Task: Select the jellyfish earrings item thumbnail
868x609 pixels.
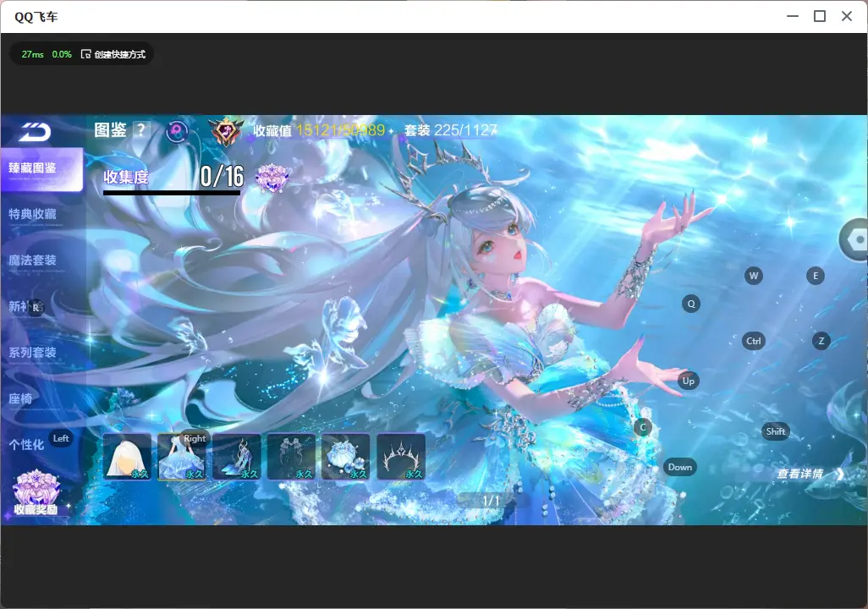Action: click(291, 456)
